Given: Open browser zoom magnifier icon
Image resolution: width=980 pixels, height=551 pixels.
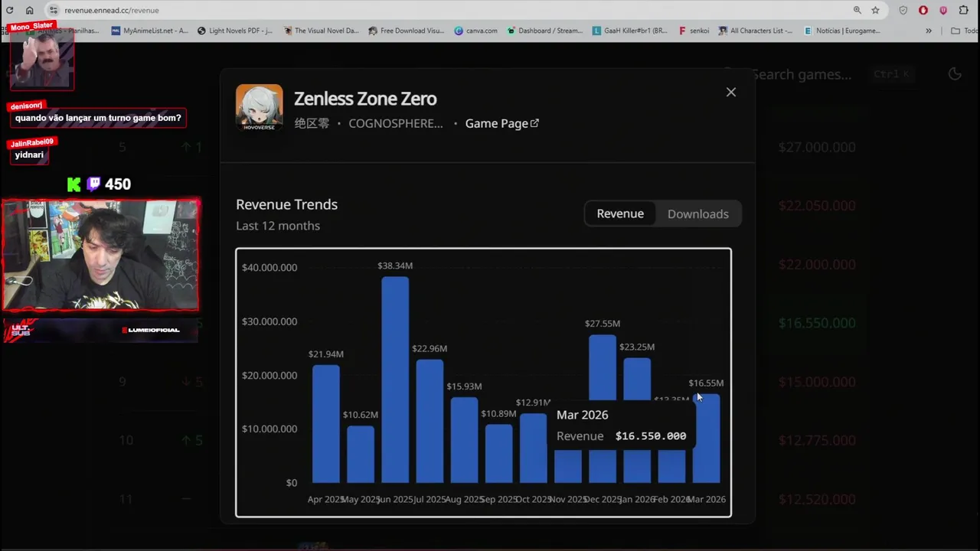Looking at the screenshot, I should pyautogui.click(x=857, y=10).
